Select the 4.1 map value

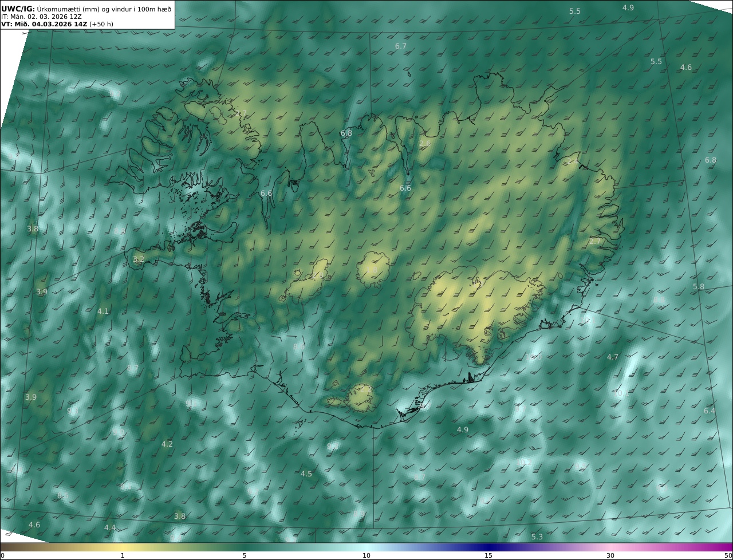pyautogui.click(x=103, y=311)
